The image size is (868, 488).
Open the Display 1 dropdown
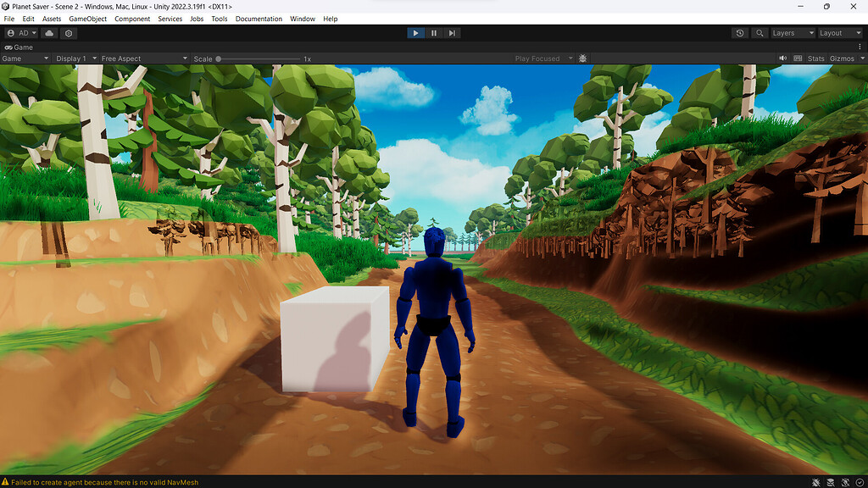point(71,58)
